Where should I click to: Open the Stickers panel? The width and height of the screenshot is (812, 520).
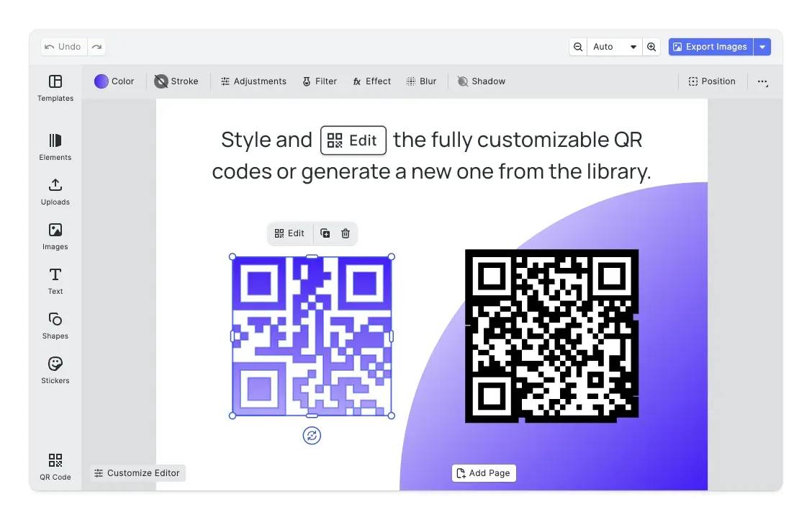click(x=55, y=370)
